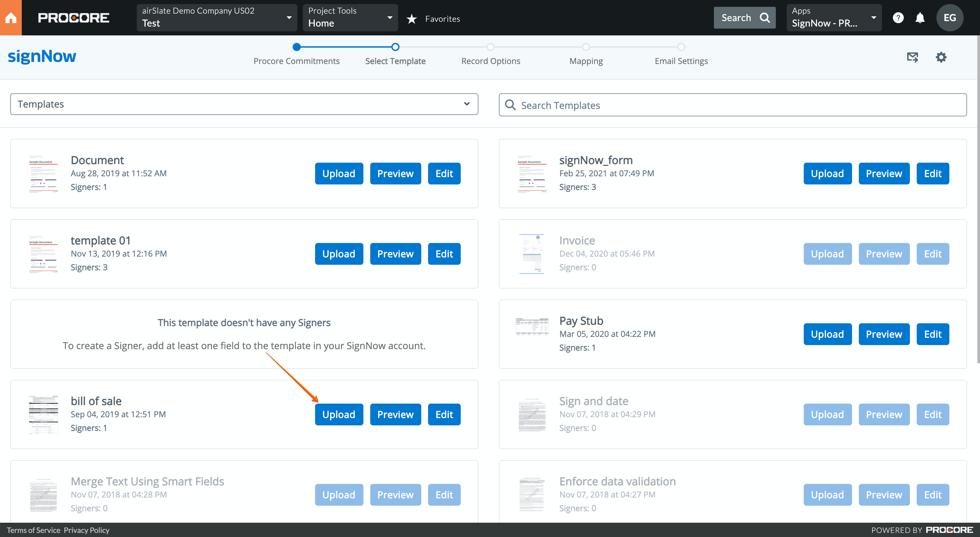980x537 pixels.
Task: Click Preview on Enforce data validation
Action: [884, 495]
